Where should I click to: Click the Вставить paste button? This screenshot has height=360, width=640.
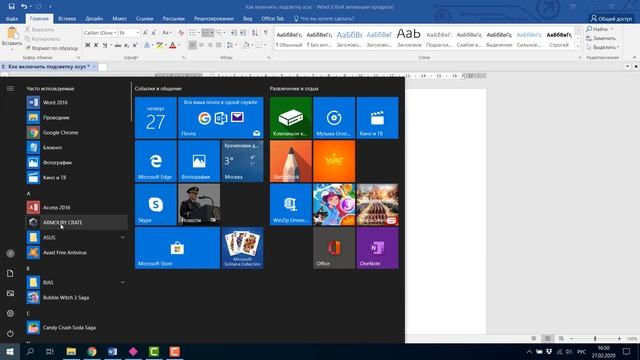pos(12,38)
